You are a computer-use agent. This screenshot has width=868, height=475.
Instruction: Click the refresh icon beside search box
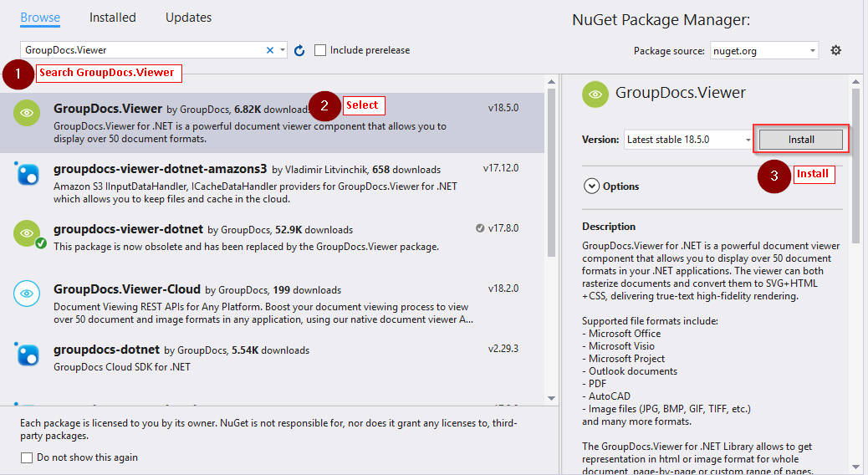[299, 50]
